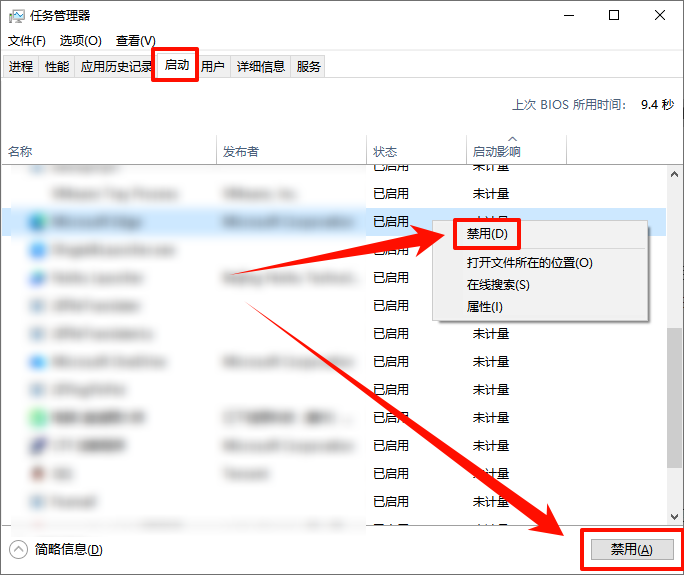Choose 禁用(D) in the context menu
Viewport: 684px width, 575px height.
[487, 234]
